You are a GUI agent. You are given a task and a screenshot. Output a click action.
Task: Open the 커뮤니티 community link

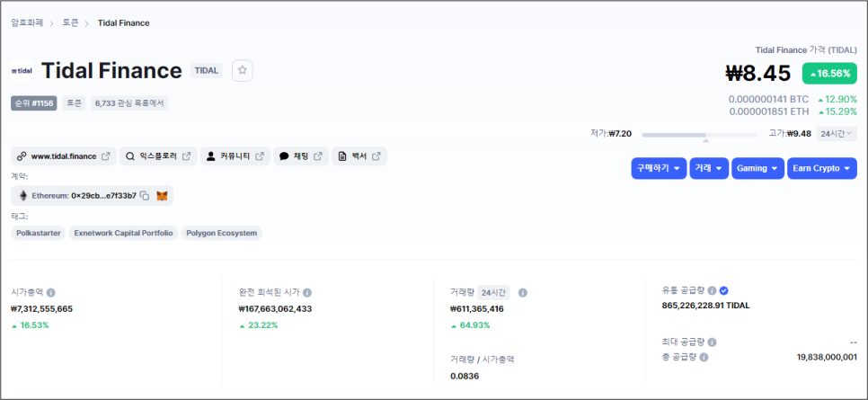[x=235, y=156]
